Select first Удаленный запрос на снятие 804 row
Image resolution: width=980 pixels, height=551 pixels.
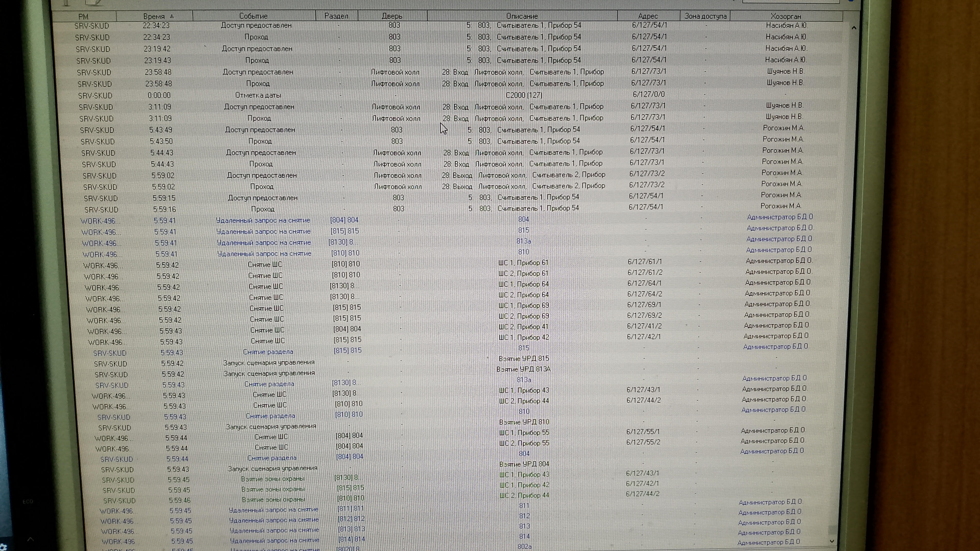click(x=263, y=220)
